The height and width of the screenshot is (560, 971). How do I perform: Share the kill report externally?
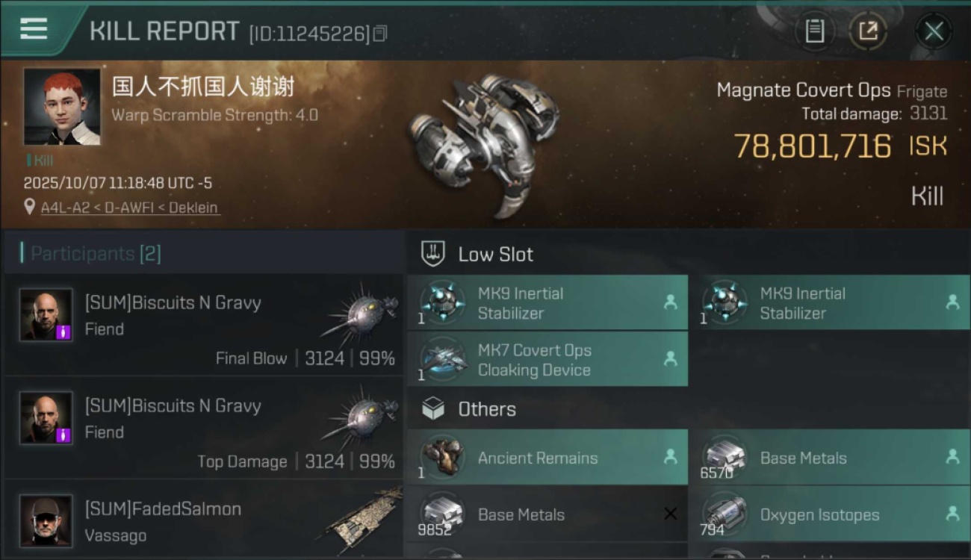click(868, 31)
